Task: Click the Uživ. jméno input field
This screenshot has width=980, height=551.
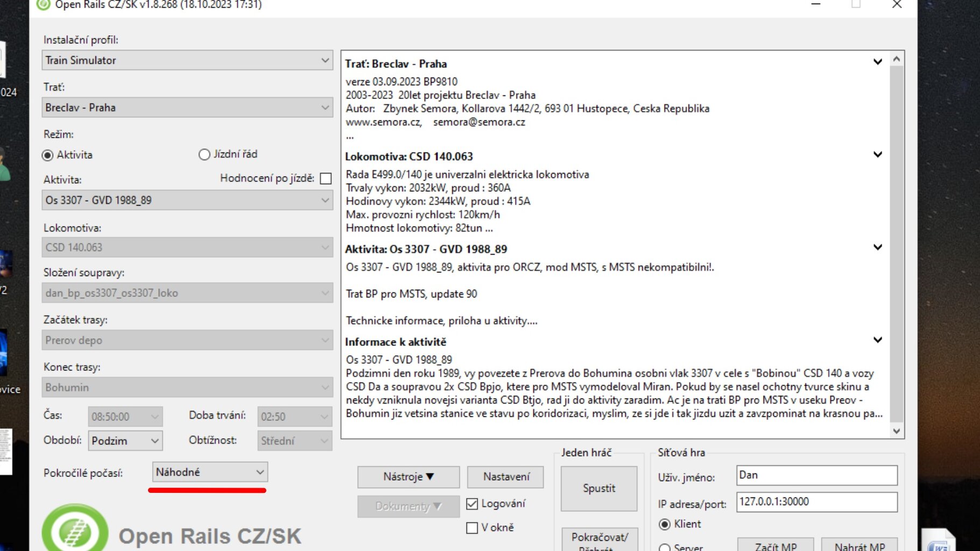Action: tap(817, 475)
